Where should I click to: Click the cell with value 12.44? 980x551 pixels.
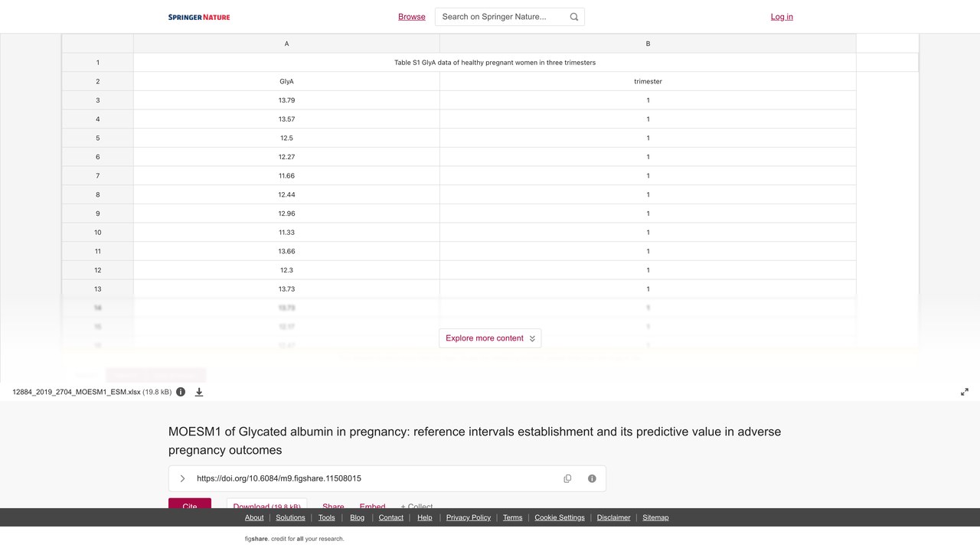point(286,194)
